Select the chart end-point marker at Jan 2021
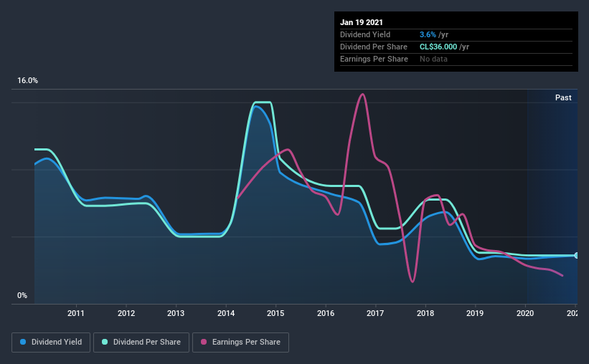 [576, 256]
